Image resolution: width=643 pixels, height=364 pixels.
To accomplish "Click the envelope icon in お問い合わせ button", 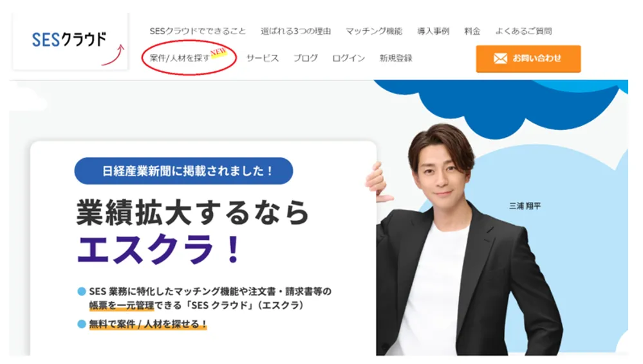I will (x=500, y=59).
